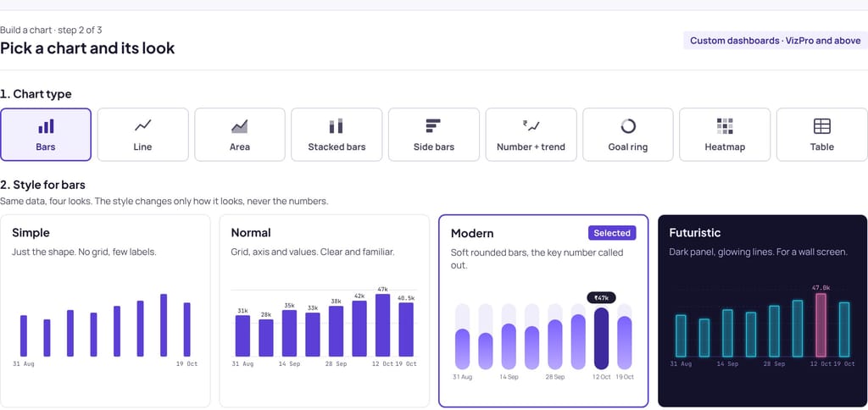Click the Normal bar chart preview
The image size is (868, 410).
[x=325, y=326]
